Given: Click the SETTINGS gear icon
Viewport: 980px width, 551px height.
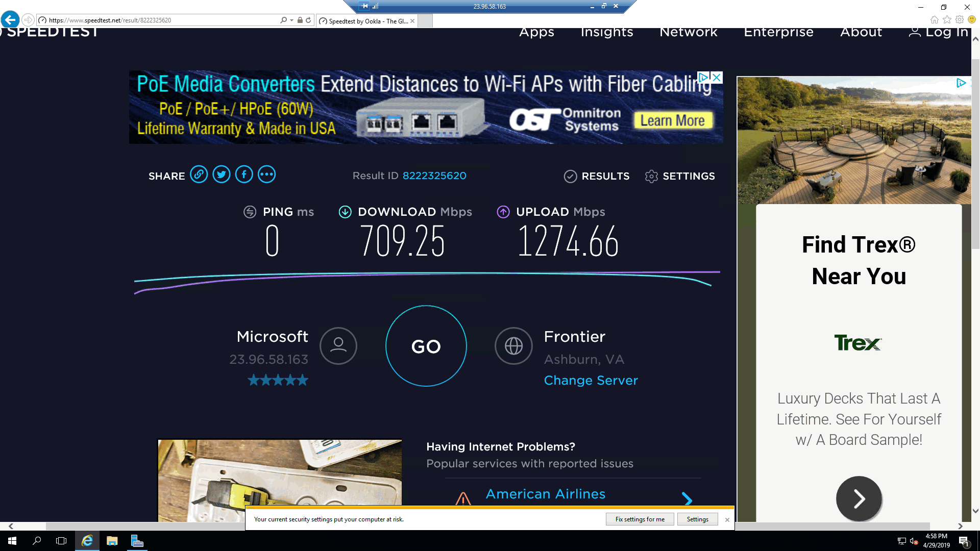Looking at the screenshot, I should [x=650, y=176].
